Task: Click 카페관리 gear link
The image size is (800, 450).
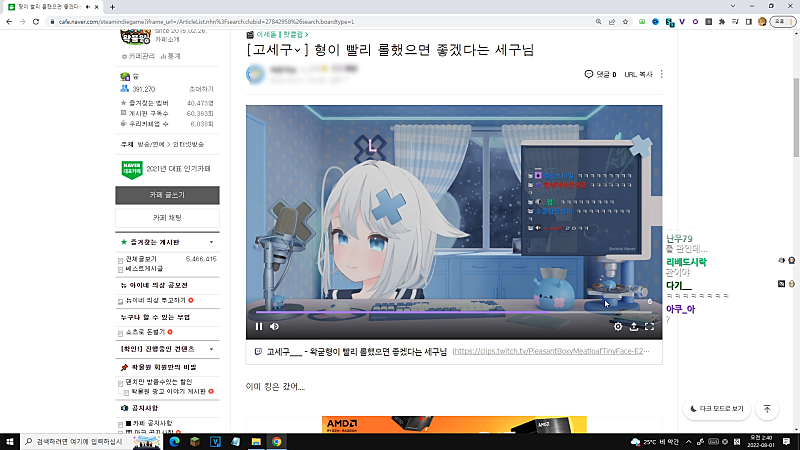Action: pyautogui.click(x=138, y=56)
